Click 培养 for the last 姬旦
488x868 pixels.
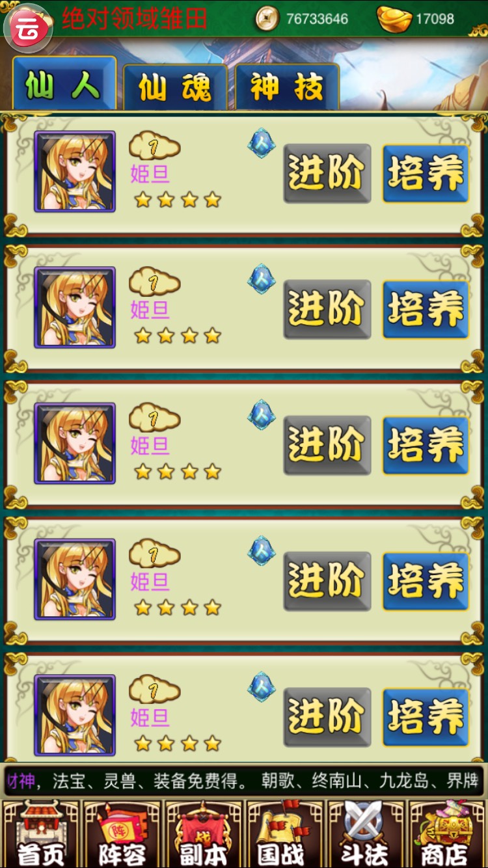(x=426, y=717)
